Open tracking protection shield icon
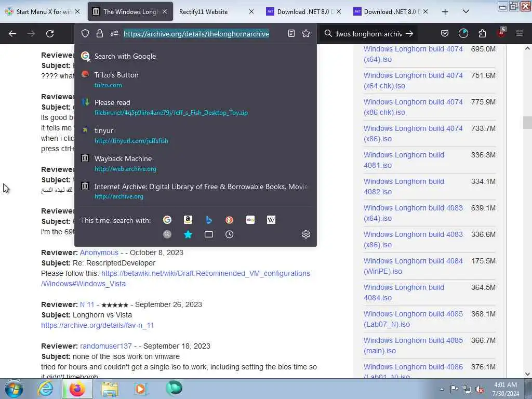The height and width of the screenshot is (399, 532). click(x=85, y=33)
